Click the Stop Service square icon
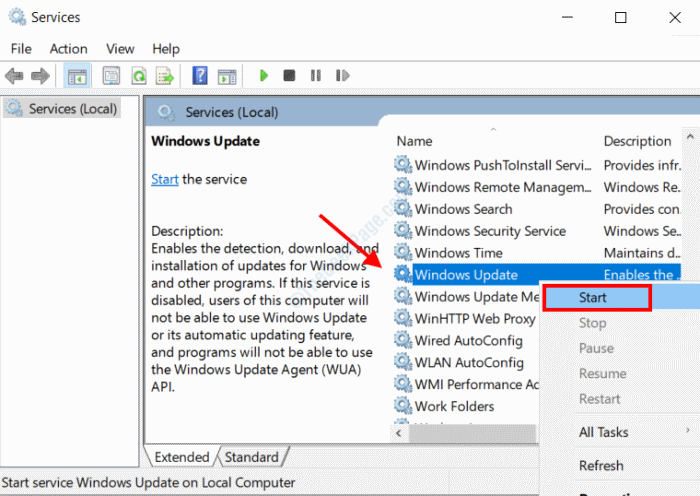The image size is (700, 496). pyautogui.click(x=289, y=75)
